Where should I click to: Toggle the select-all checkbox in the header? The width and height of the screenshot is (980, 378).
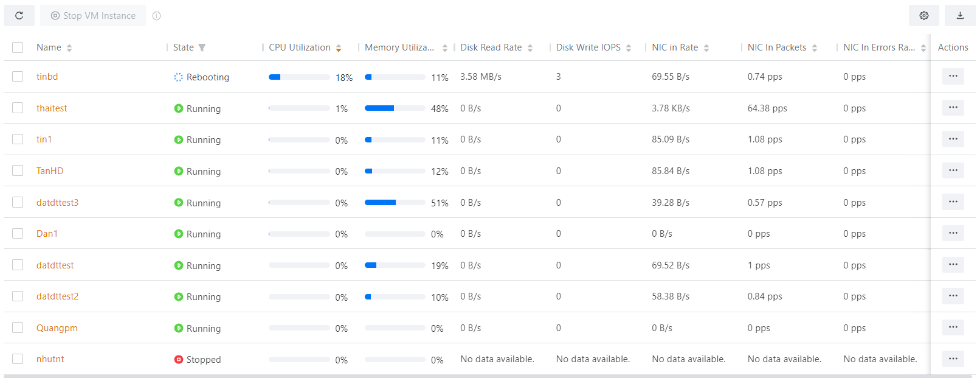[18, 47]
